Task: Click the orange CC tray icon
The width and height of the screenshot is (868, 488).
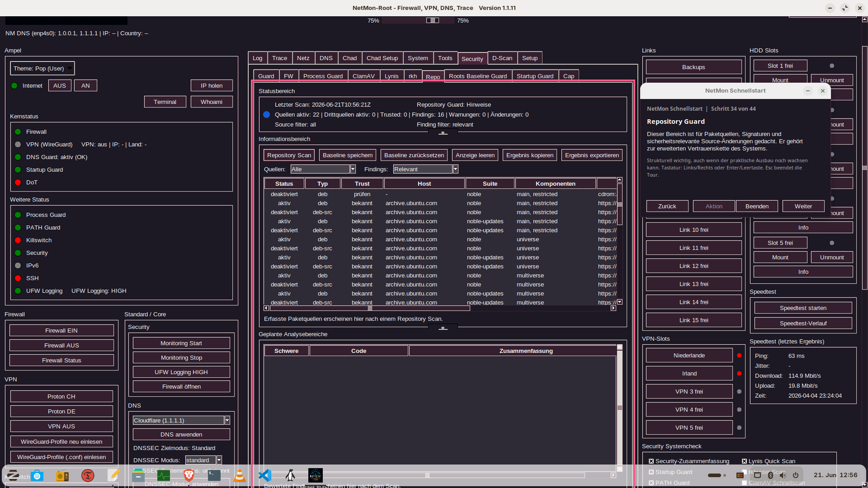Action: (740, 475)
